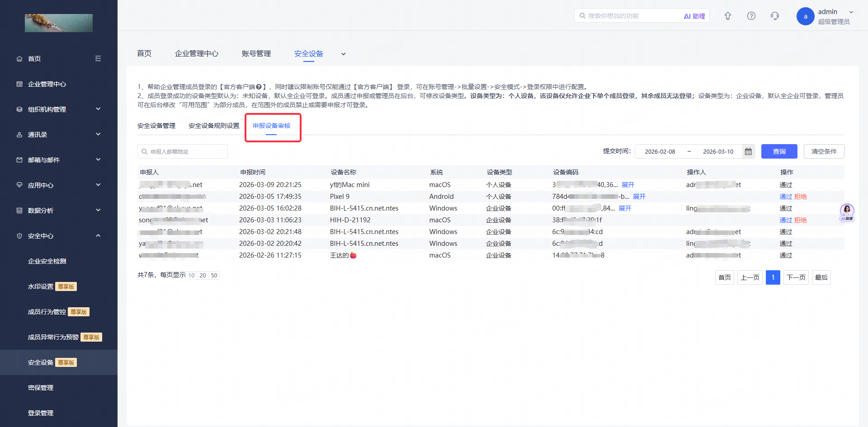Approve the HIH-D-21192 device request

pyautogui.click(x=786, y=220)
